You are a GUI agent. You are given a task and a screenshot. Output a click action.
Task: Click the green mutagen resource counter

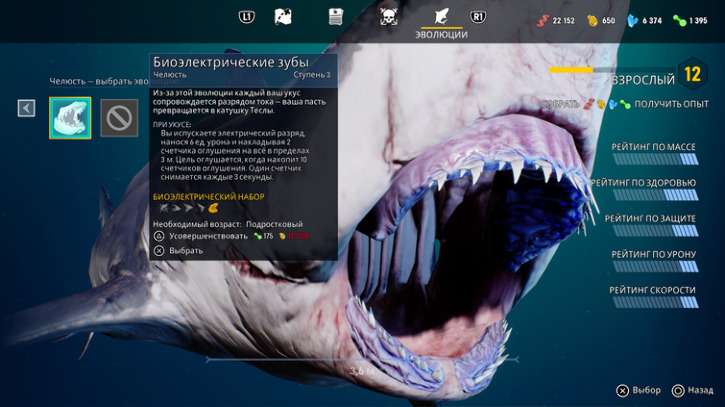click(x=690, y=20)
